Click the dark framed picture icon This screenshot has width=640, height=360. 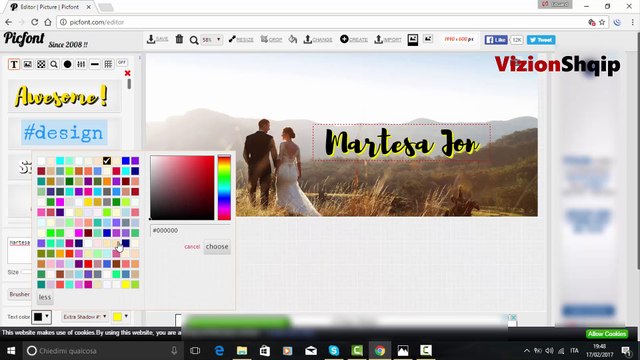pos(413,40)
